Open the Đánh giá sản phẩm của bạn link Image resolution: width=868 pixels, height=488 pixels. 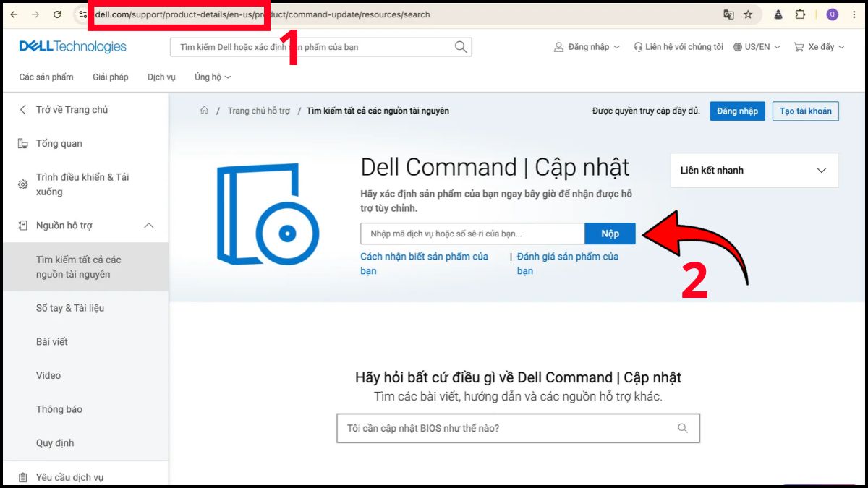[x=568, y=264]
